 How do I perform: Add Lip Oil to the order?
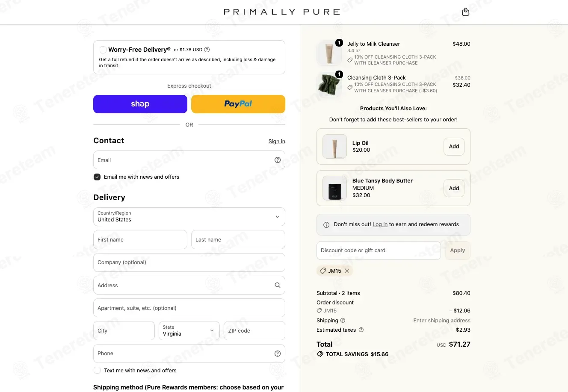pos(454,147)
